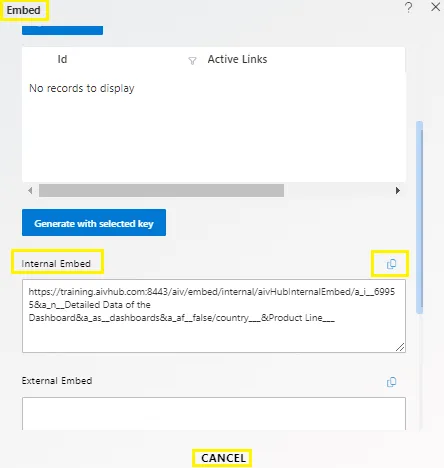Click inside the Internal Embed URL text area
This screenshot has height=468, width=444.
tap(214, 316)
